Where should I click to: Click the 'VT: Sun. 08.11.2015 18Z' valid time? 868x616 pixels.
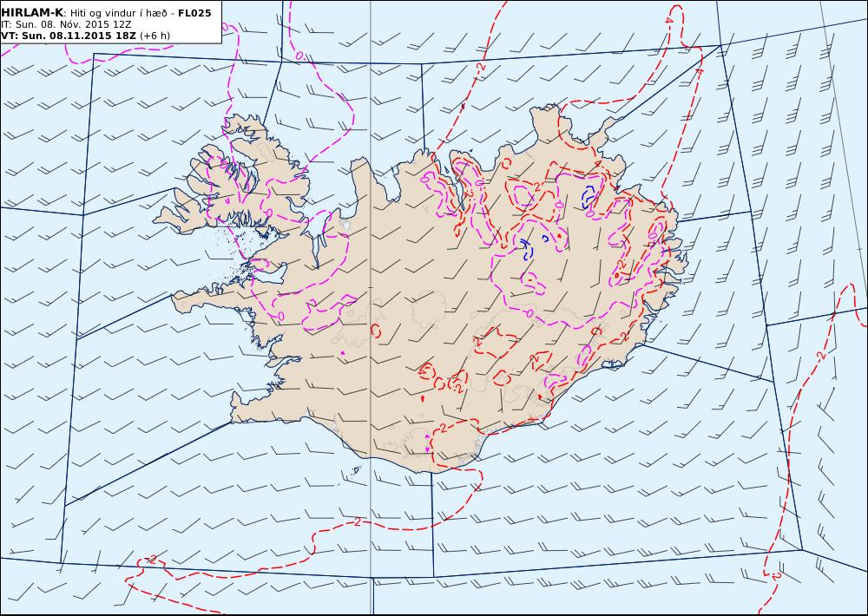[x=68, y=36]
